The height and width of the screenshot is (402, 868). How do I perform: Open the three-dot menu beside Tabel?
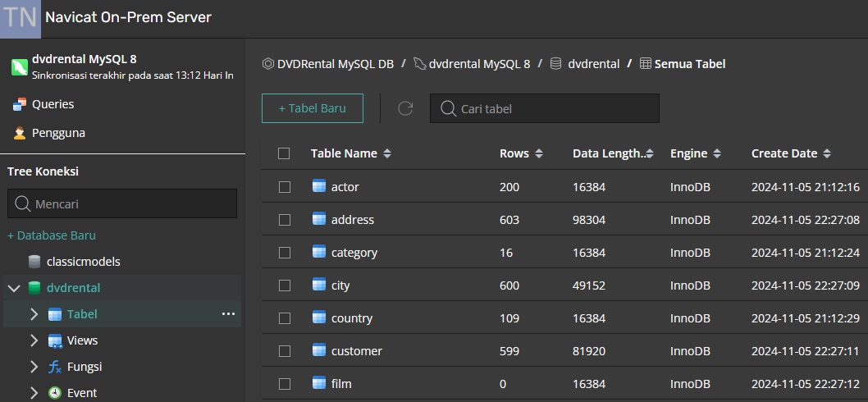click(x=228, y=314)
